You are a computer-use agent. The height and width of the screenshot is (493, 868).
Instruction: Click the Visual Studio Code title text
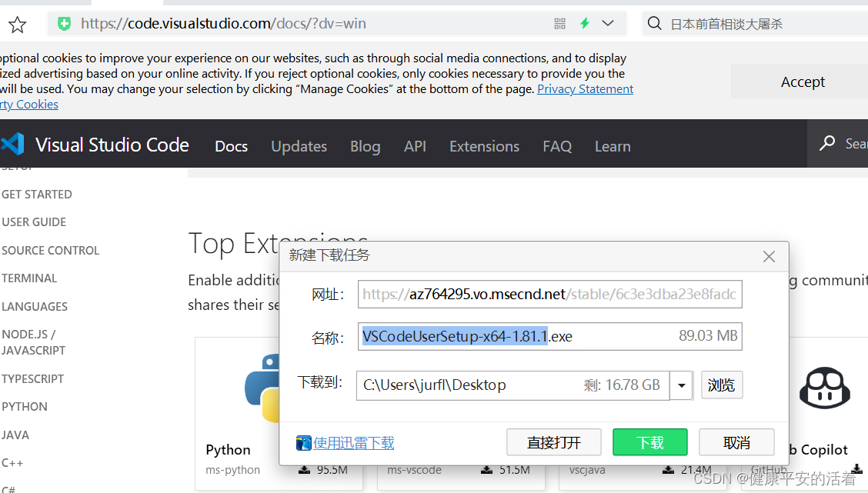[x=112, y=145]
